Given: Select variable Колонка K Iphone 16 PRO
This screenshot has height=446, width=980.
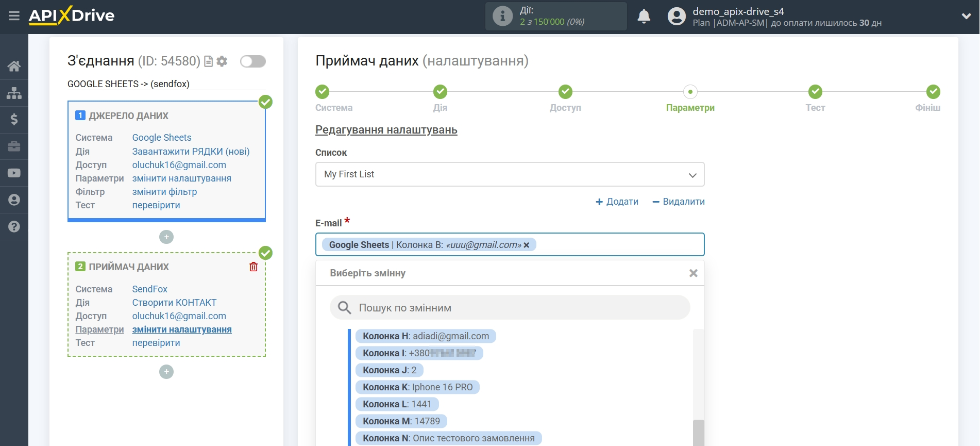Looking at the screenshot, I should [417, 387].
